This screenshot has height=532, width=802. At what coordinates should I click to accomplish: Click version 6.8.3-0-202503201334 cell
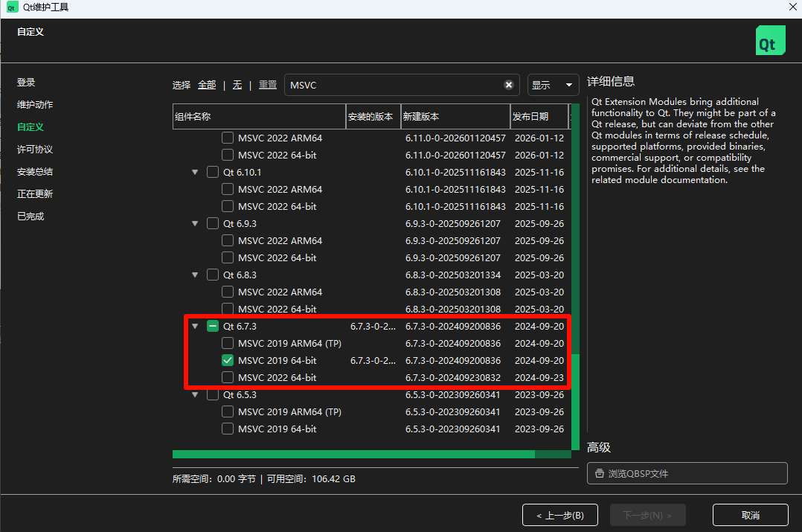pos(453,275)
